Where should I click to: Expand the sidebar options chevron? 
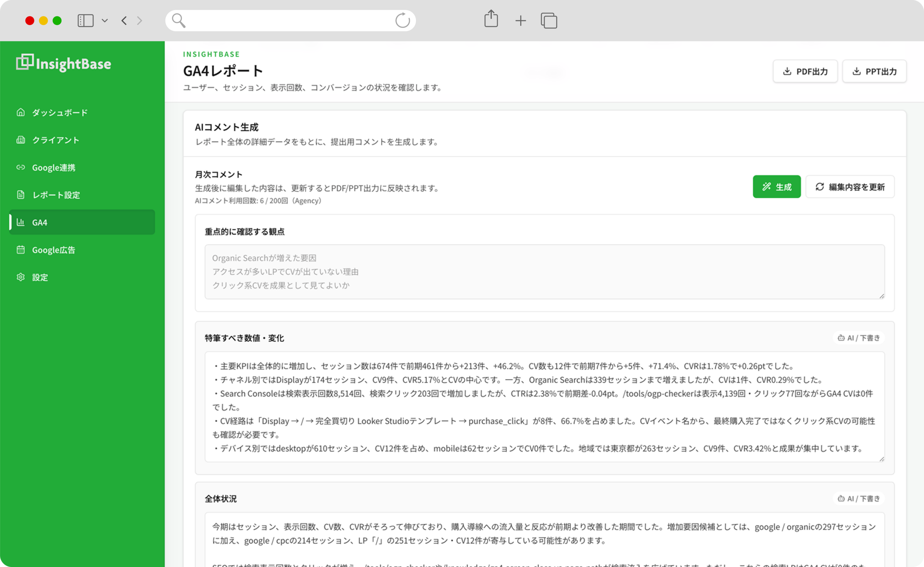[x=105, y=21]
